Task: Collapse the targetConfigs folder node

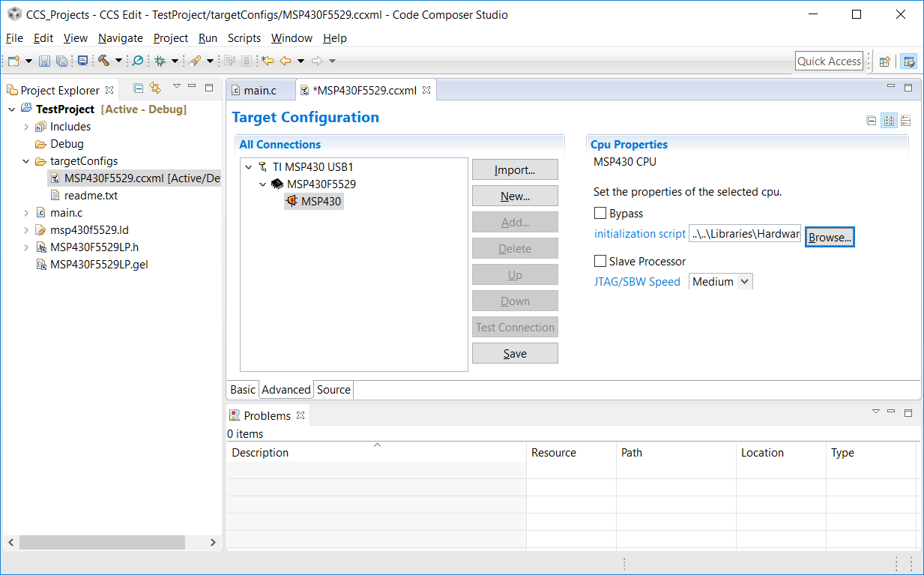Action: click(x=26, y=161)
